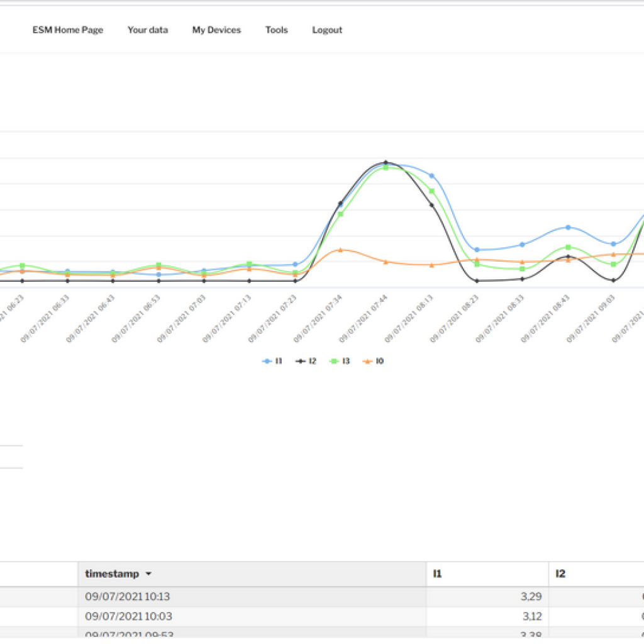Select the 09/07/2021 10:03 timestamp cell
The height and width of the screenshot is (644, 644).
tap(128, 616)
